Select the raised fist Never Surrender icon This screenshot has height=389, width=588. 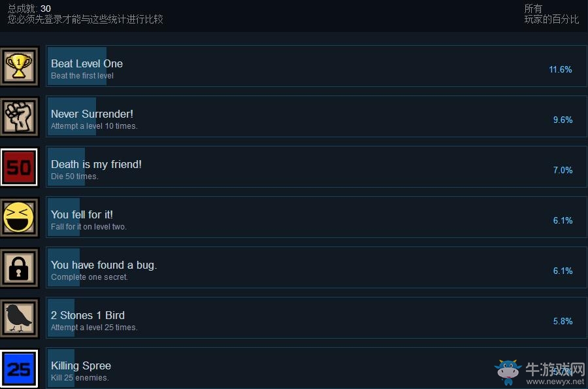[x=19, y=116]
